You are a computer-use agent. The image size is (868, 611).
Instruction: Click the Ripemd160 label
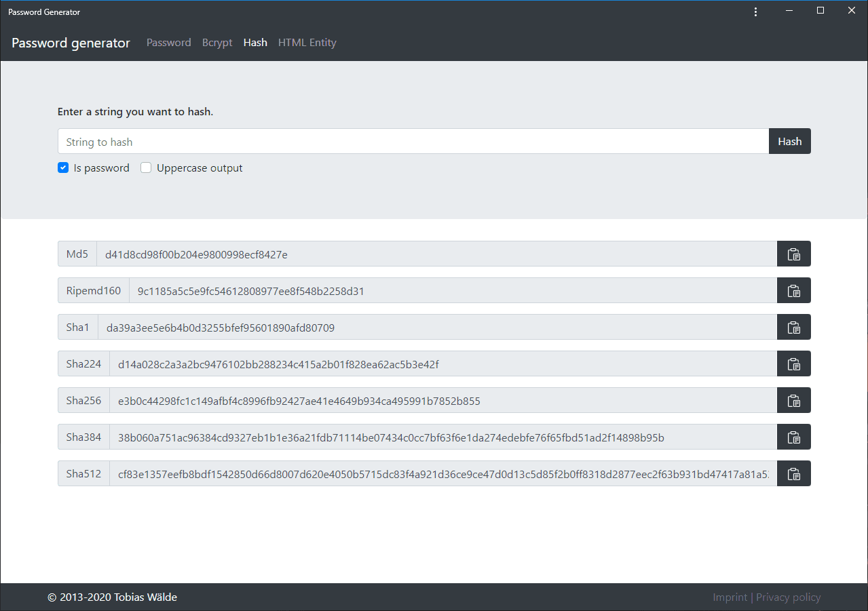pos(94,291)
